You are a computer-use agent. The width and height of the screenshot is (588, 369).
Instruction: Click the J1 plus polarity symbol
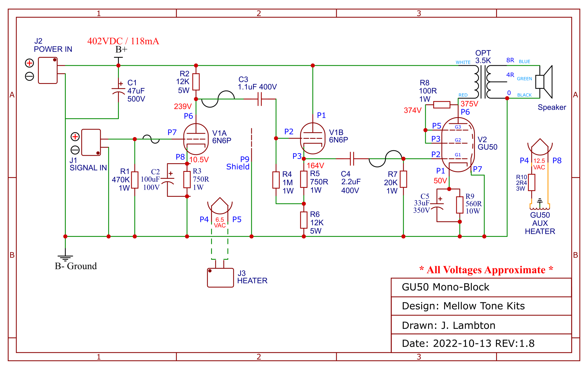click(x=75, y=137)
